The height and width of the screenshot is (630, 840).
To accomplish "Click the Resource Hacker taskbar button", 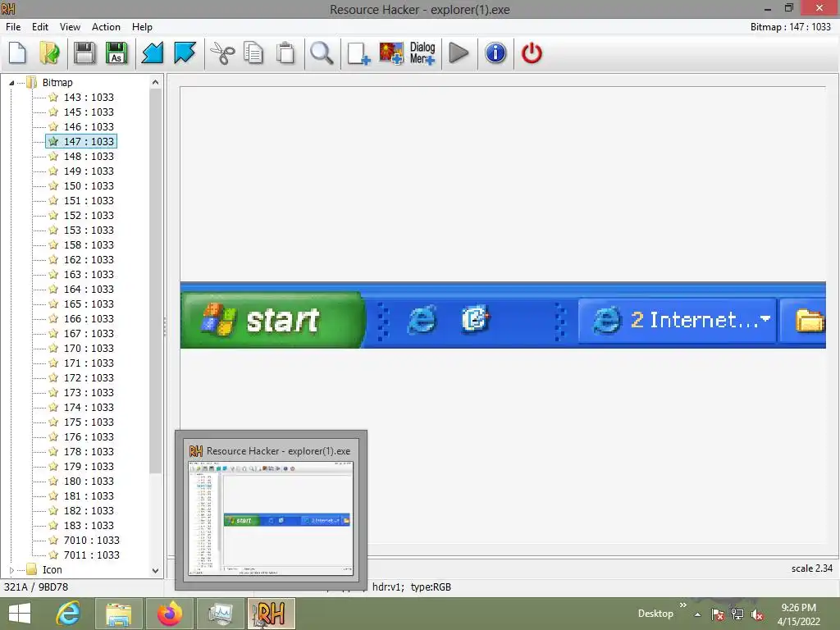I will point(271,614).
